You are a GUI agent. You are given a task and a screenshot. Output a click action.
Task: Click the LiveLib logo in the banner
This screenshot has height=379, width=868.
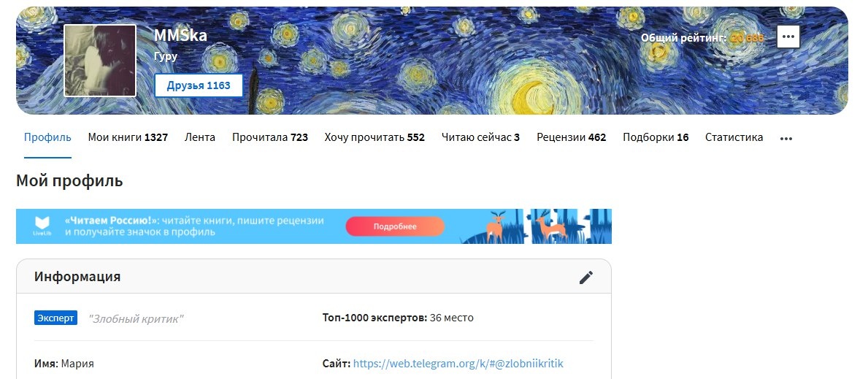pyautogui.click(x=42, y=226)
